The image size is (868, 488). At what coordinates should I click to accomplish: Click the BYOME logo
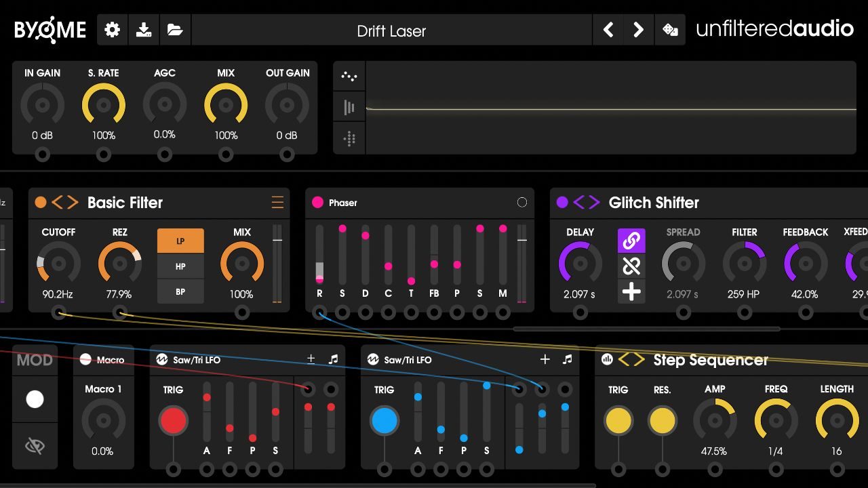(50, 30)
